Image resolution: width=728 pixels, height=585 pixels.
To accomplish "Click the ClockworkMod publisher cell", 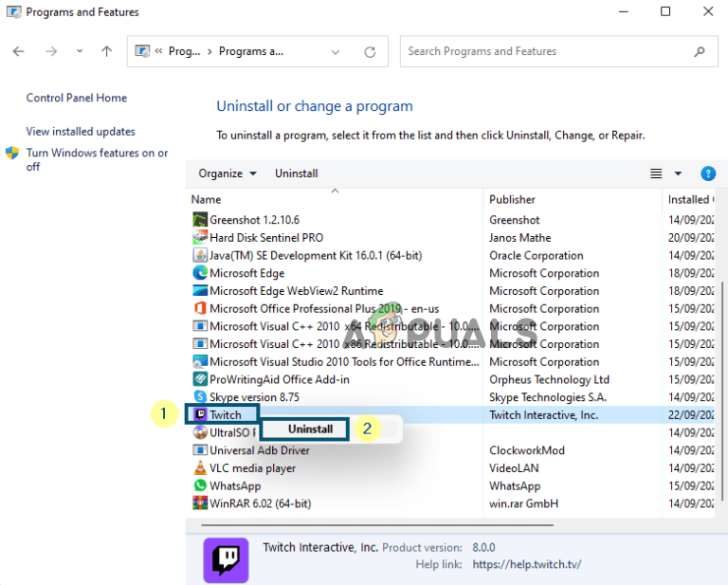I will (x=526, y=450).
